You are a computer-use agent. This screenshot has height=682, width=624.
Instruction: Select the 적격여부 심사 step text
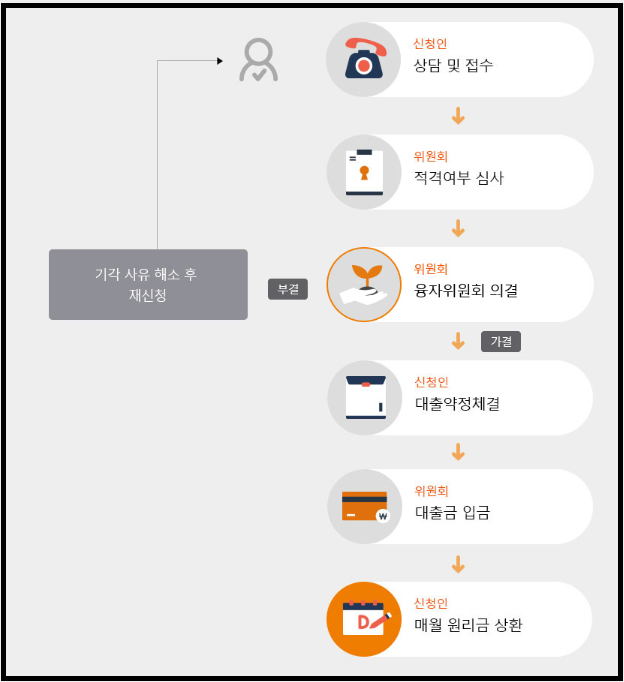459,177
